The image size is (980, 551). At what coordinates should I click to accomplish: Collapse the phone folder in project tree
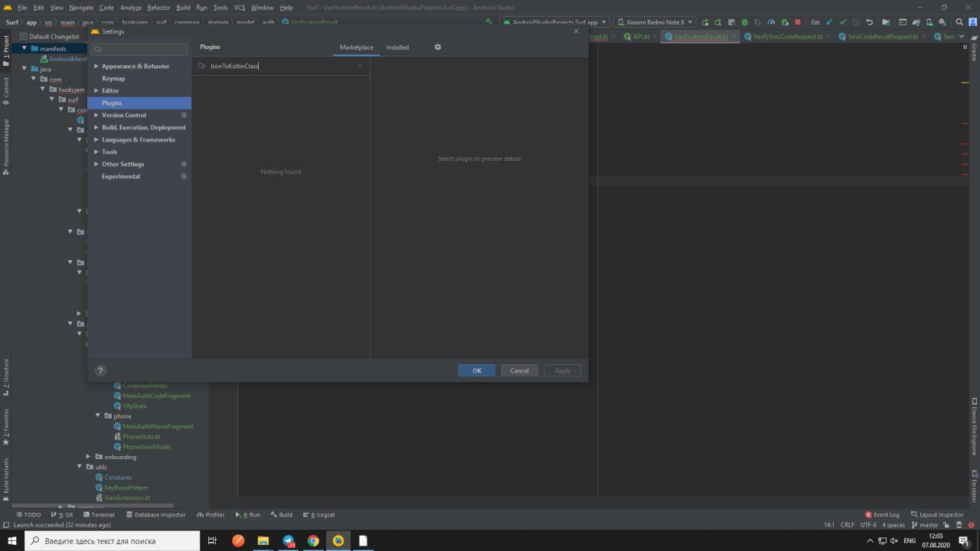point(98,416)
